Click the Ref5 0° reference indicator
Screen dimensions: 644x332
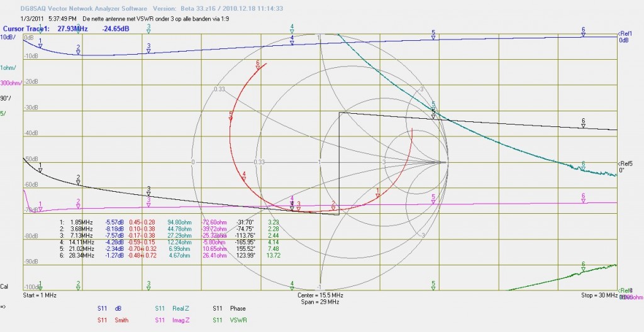point(626,167)
